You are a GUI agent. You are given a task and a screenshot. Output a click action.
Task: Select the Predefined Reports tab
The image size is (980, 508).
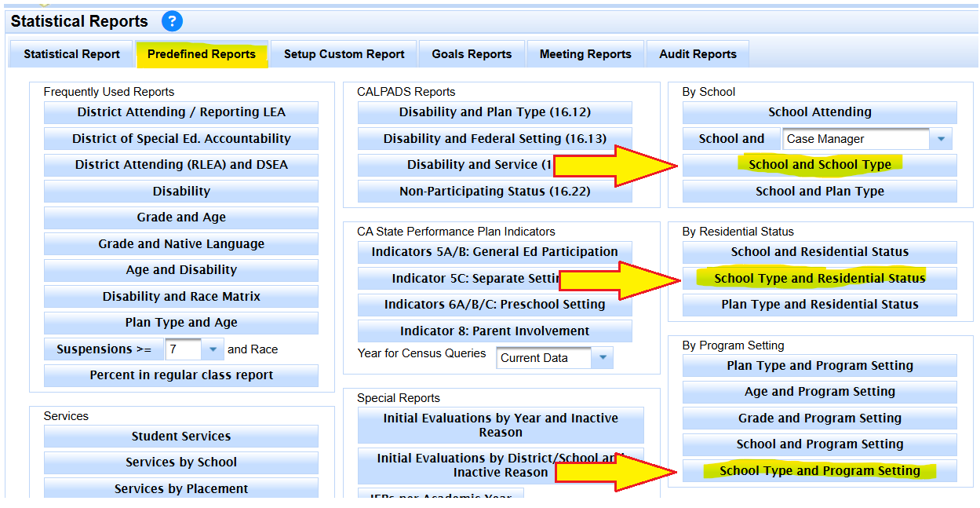tap(202, 54)
